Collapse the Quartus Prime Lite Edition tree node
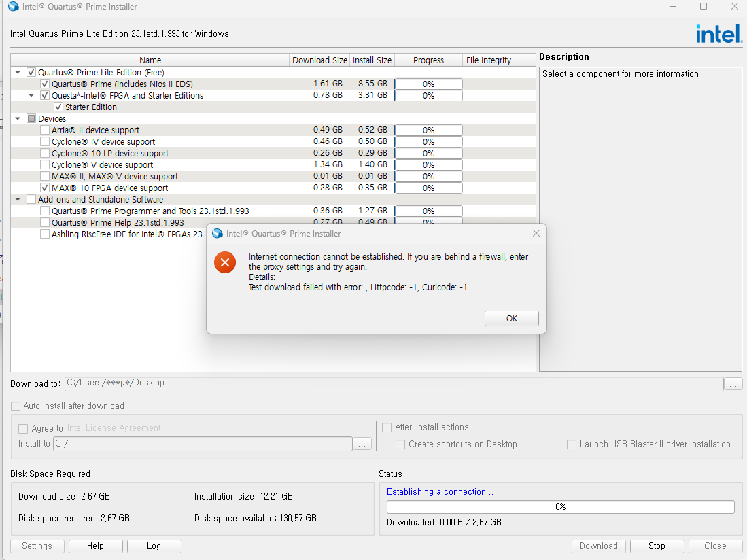 [18, 73]
